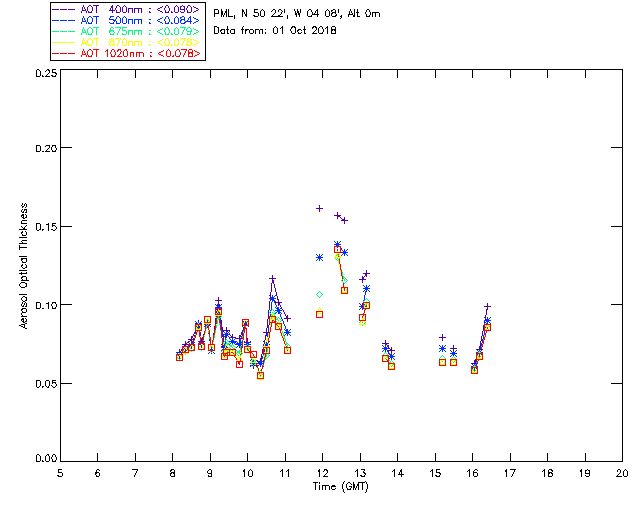Click the 0.10 y-axis tick label
The image size is (640, 512).
(x=46, y=305)
